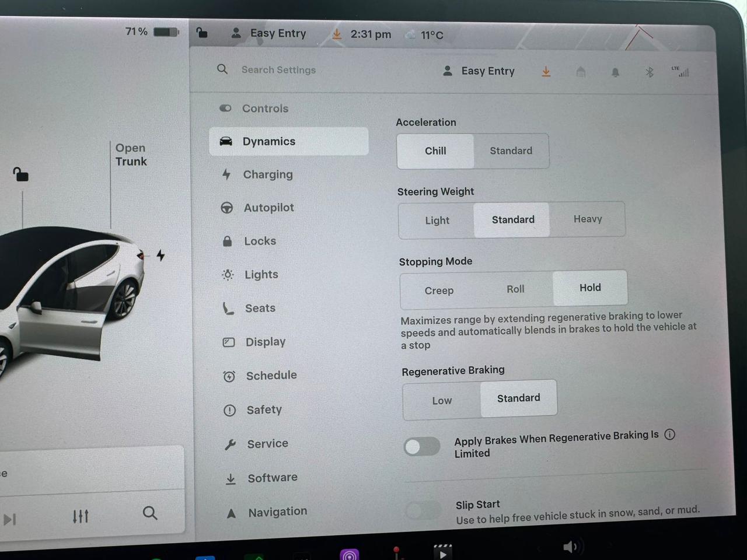Tap the 2:31 pm clock
Screen dimensions: 747x560
pyautogui.click(x=371, y=34)
